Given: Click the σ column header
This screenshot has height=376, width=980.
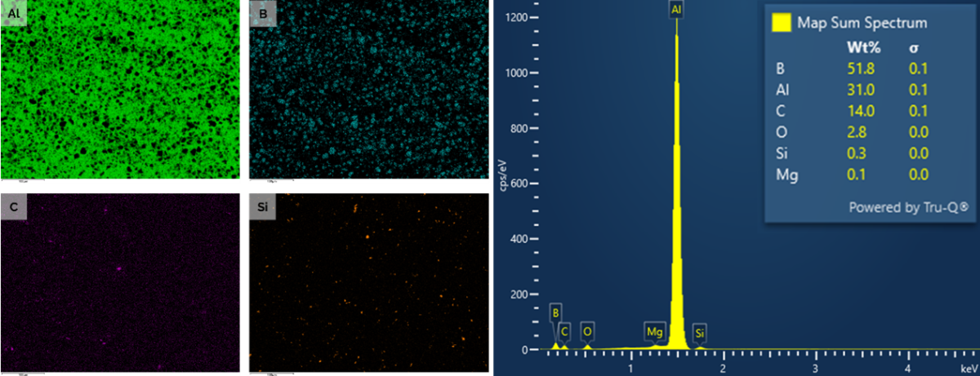Looking at the screenshot, I should pos(914,48).
